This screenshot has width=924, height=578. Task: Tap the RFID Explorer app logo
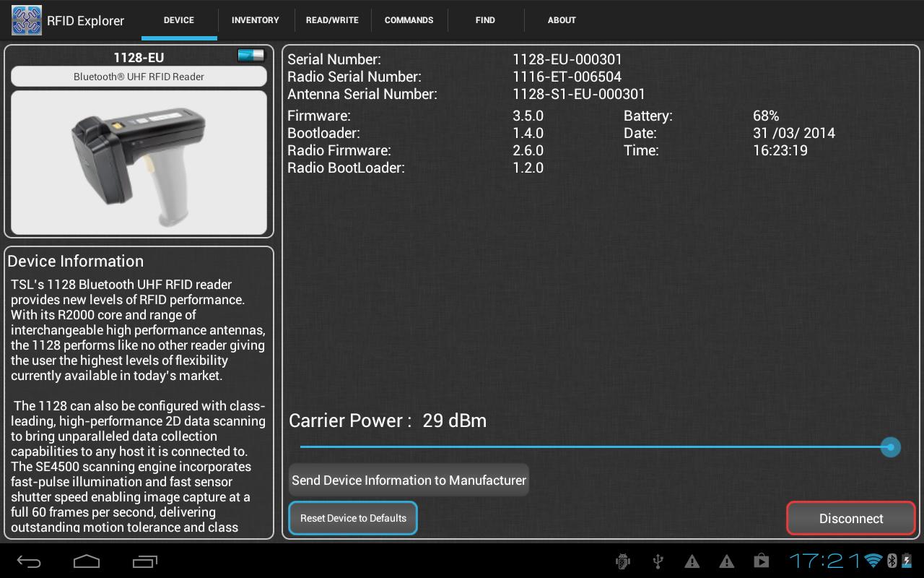click(x=27, y=20)
